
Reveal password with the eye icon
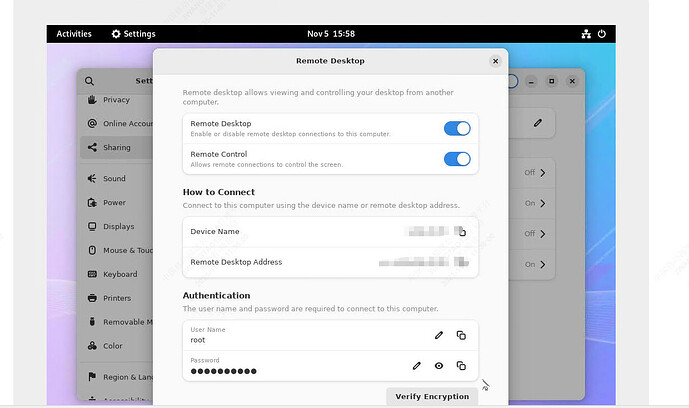pyautogui.click(x=438, y=366)
